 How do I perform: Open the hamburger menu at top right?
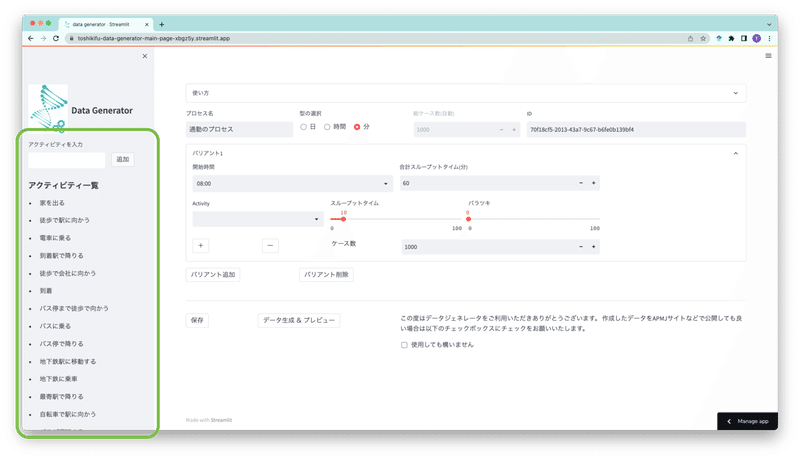tap(768, 56)
